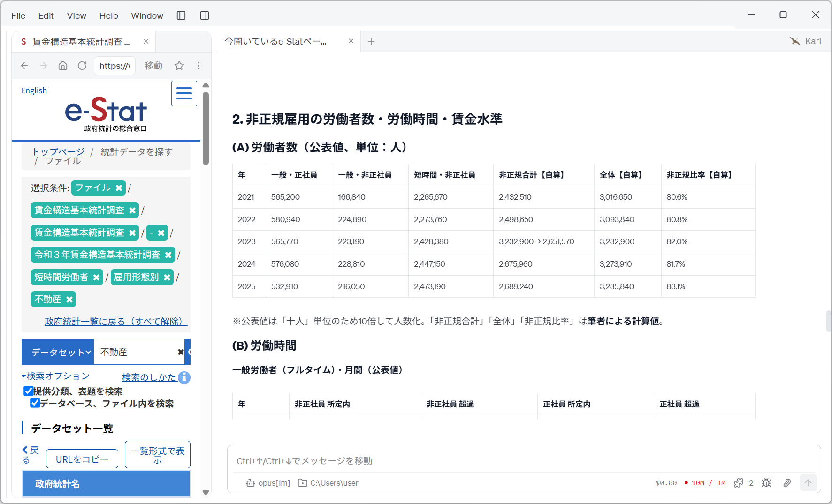The image size is (832, 504).
Task: Reload the e-Stat page
Action: 82,66
